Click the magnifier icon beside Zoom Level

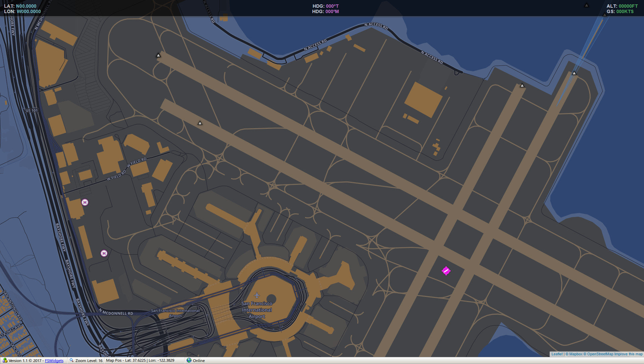(x=71, y=360)
